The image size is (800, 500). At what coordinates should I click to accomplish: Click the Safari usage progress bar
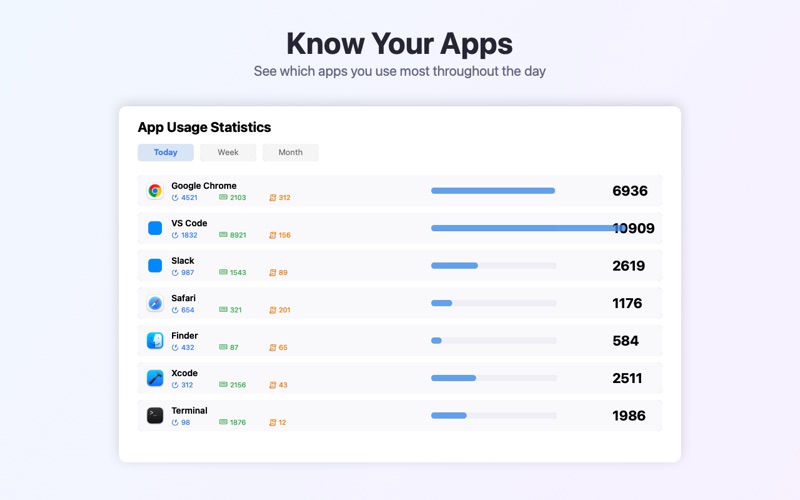[x=493, y=303]
